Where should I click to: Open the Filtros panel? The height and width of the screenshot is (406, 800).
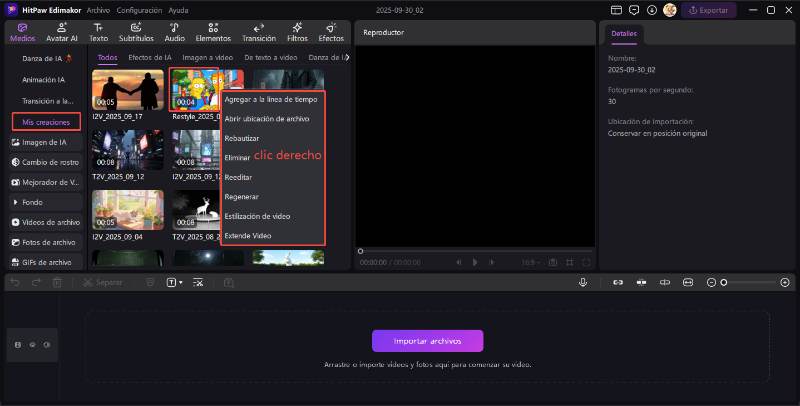297,31
